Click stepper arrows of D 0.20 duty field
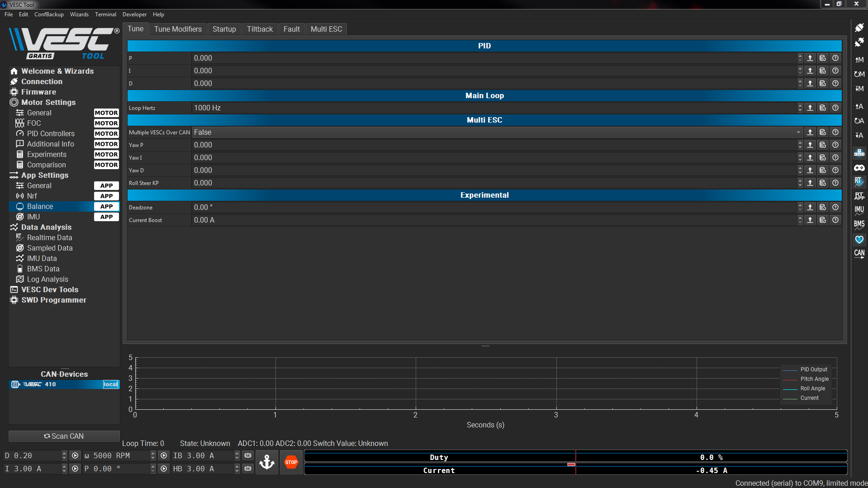 pos(64,456)
